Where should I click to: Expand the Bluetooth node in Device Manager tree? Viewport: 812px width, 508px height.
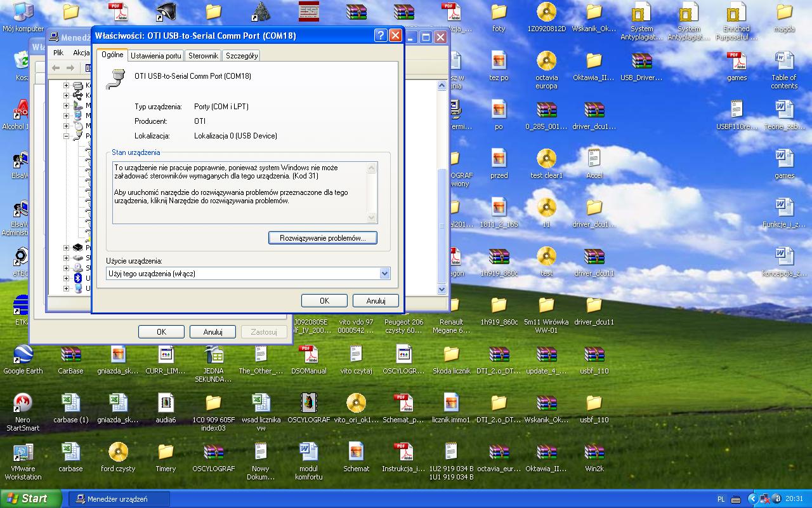(x=66, y=278)
